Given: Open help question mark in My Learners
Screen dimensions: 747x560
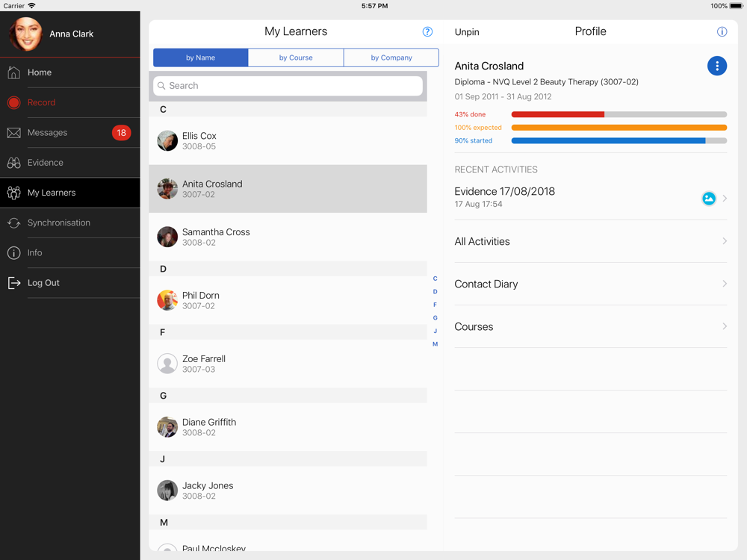Looking at the screenshot, I should coord(427,32).
